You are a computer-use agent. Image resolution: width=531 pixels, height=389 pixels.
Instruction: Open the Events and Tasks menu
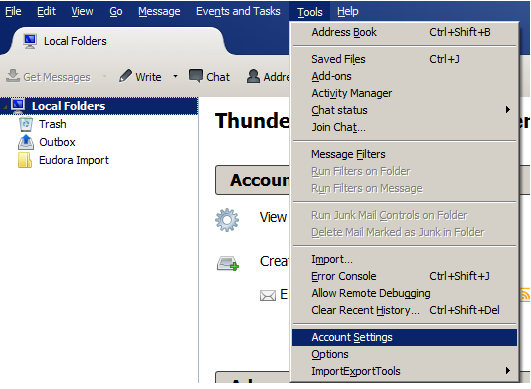click(x=238, y=12)
